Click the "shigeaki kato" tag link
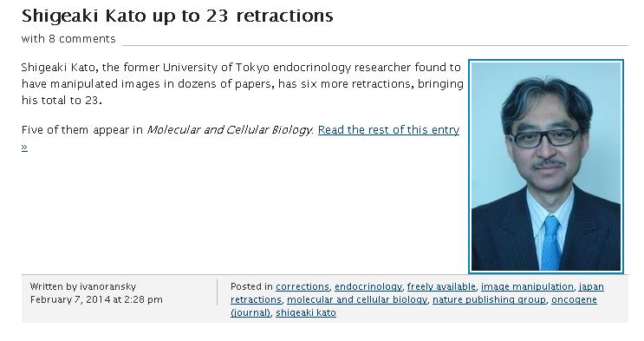Screen dimensions: 644x341 tap(306, 312)
